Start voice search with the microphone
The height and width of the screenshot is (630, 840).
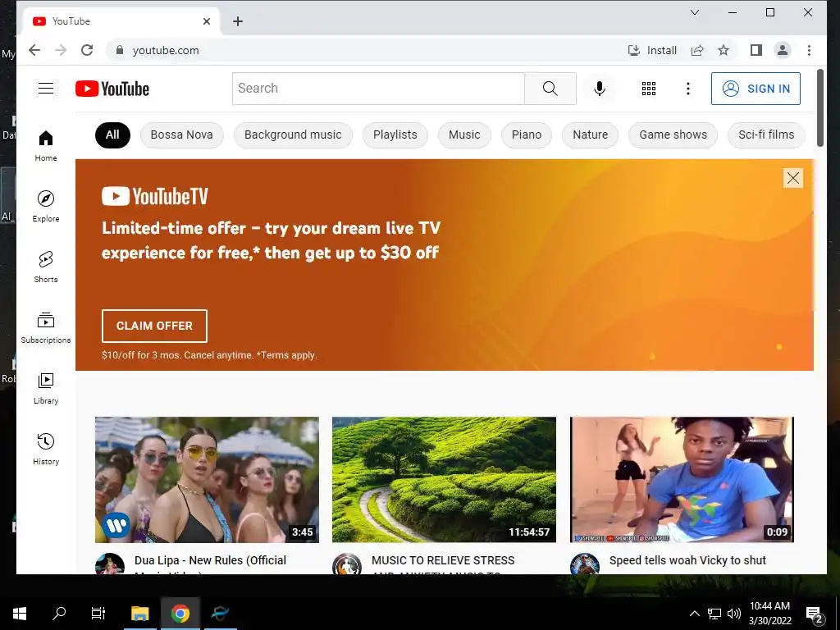point(600,89)
